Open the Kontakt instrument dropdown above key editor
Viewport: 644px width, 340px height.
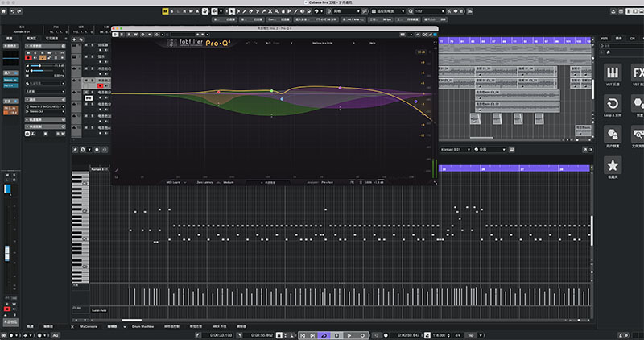(x=455, y=150)
